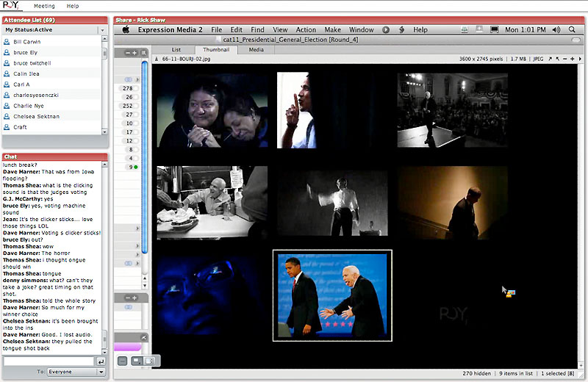Toggle the side-panel layout button in floating toolbar
588x382 pixels.
[149, 361]
